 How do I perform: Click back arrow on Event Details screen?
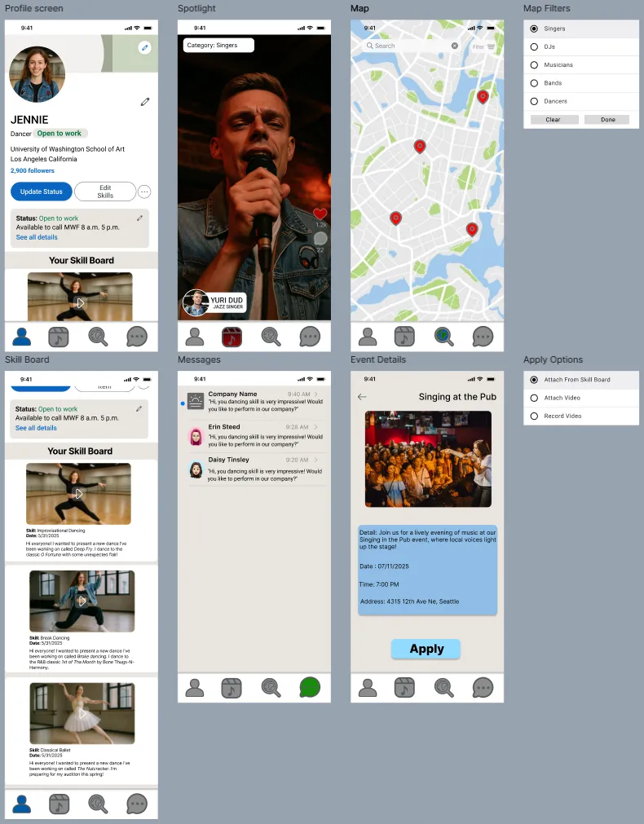(x=362, y=397)
